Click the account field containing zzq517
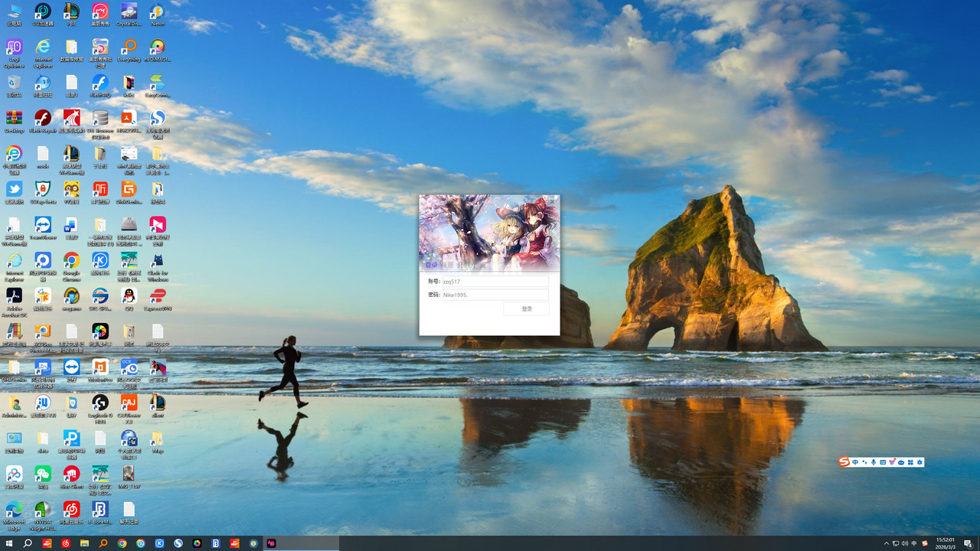Image resolution: width=980 pixels, height=551 pixels. (x=495, y=282)
